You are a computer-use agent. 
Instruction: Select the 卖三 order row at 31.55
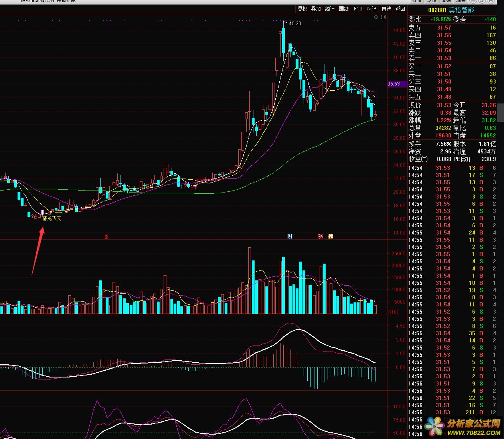[x=452, y=43]
